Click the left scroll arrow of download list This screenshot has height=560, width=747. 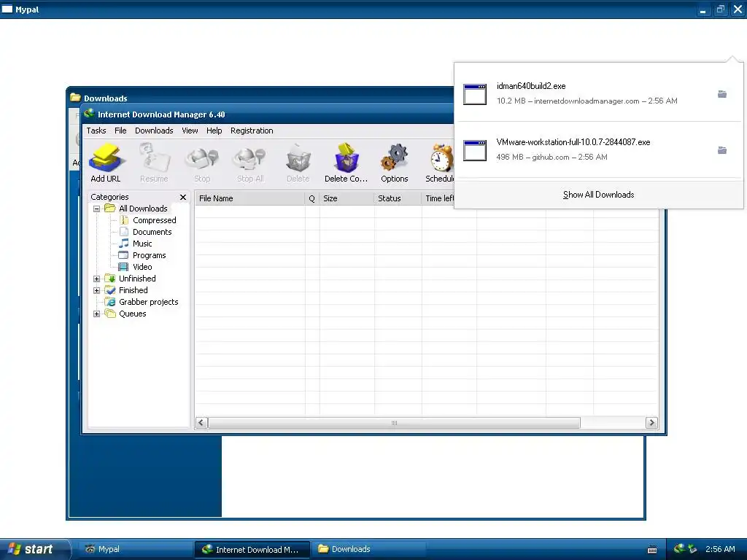point(201,423)
